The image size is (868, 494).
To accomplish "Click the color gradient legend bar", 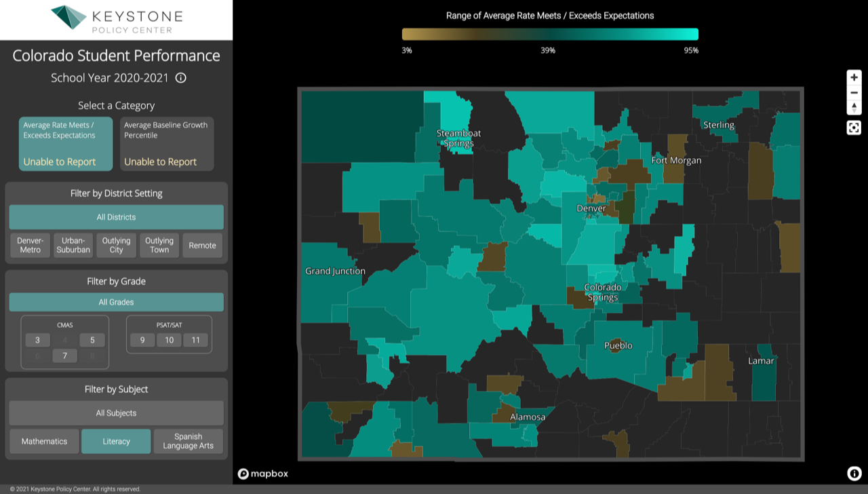I will (550, 35).
